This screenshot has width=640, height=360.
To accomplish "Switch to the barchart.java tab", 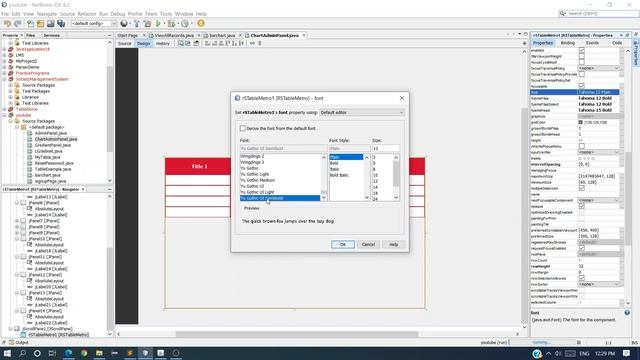I will [222, 36].
